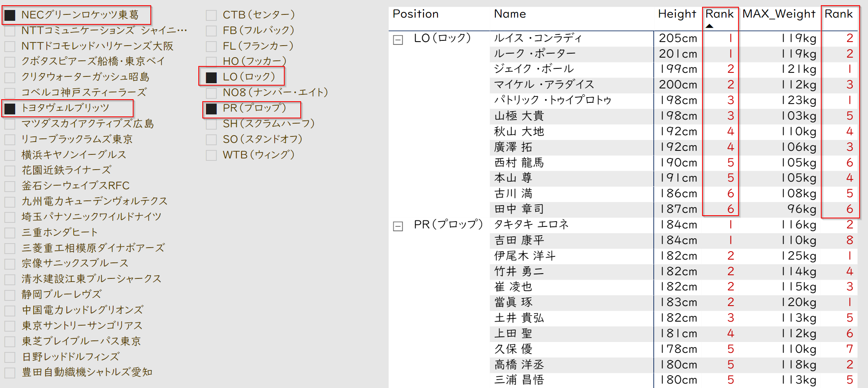868x388 pixels.
Task: Click the 伊尾木 洋斗 player name
Action: coord(525,256)
